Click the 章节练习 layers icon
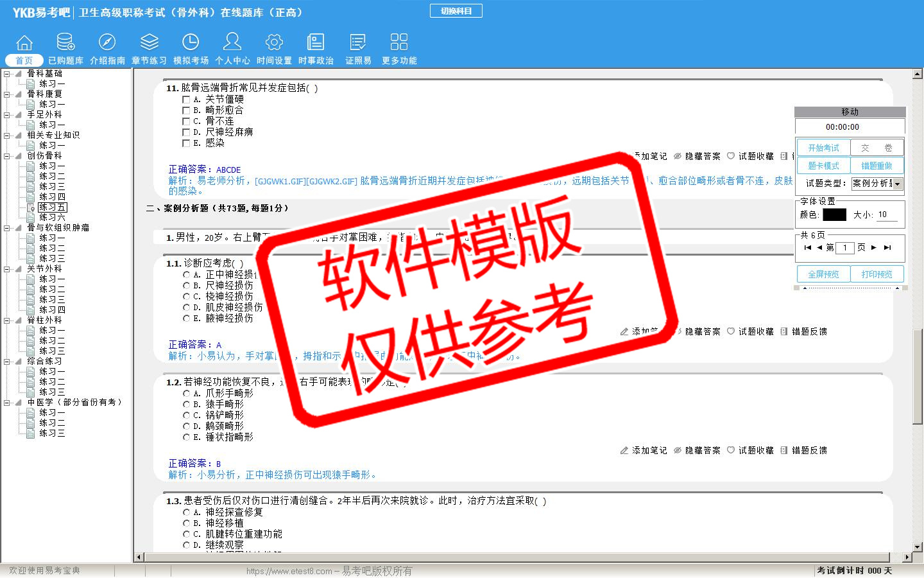The width and height of the screenshot is (924, 578). (149, 42)
